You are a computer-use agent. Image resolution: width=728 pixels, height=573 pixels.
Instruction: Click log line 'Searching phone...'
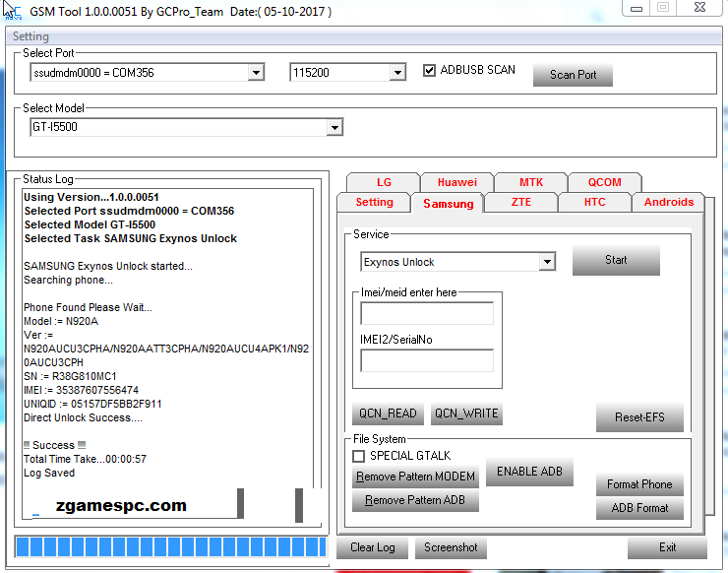tap(68, 280)
